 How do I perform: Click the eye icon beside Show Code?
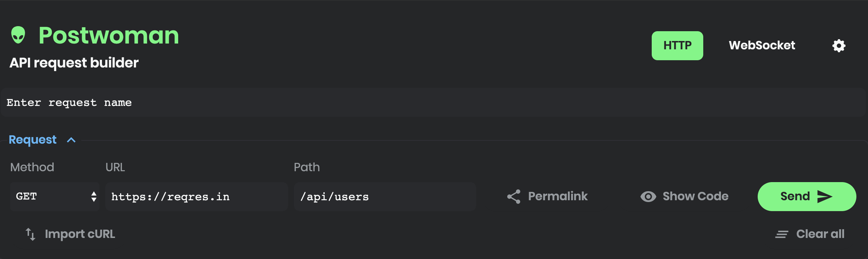coord(648,196)
